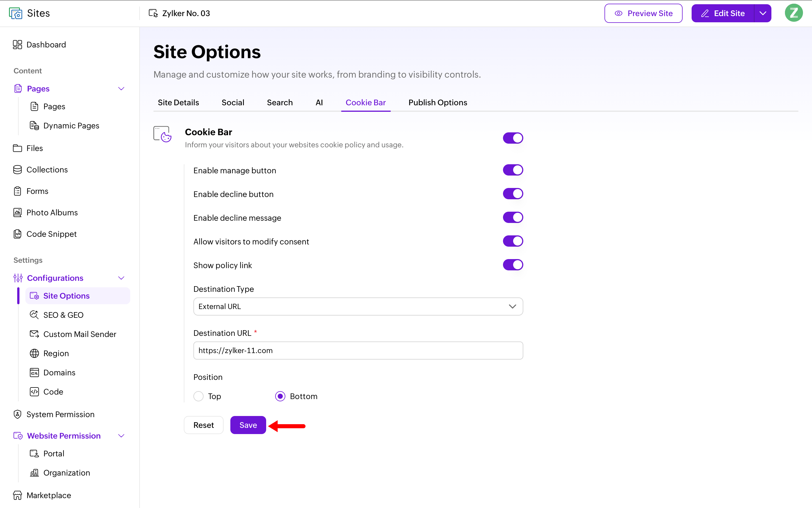Click the Save button

(248, 425)
